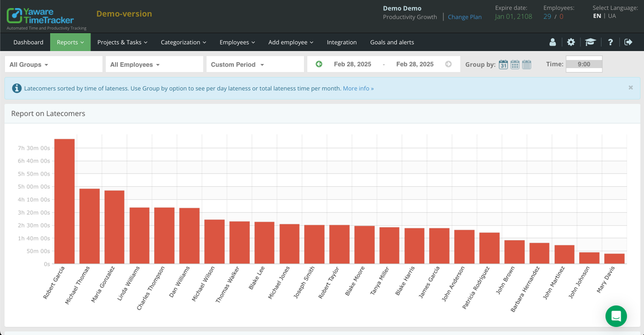Open the Yaware TimeTracker logo
The width and height of the screenshot is (644, 335).
tap(40, 16)
